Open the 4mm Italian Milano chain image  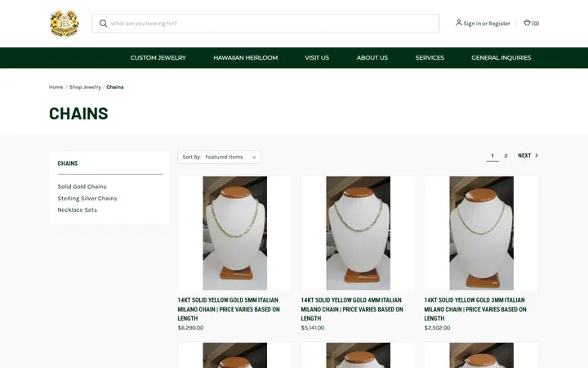pos(359,233)
